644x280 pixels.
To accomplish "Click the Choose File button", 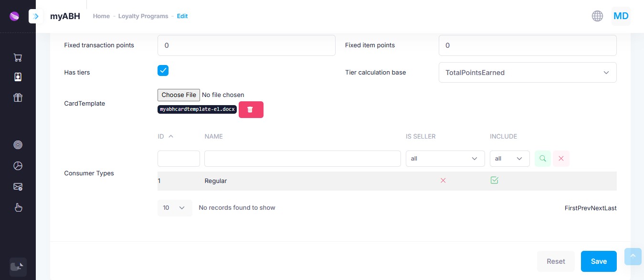I will (179, 95).
